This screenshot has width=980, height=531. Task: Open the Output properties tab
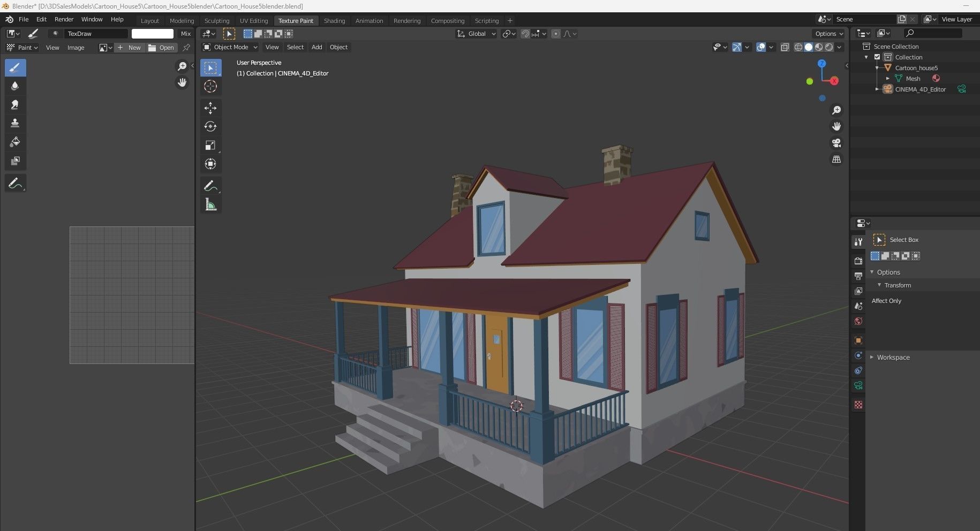[x=858, y=276]
